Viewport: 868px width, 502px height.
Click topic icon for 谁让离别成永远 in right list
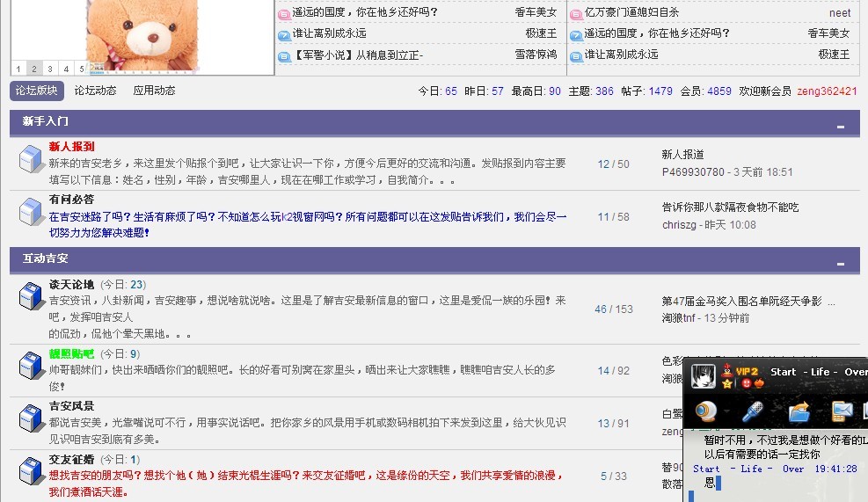[x=576, y=56]
